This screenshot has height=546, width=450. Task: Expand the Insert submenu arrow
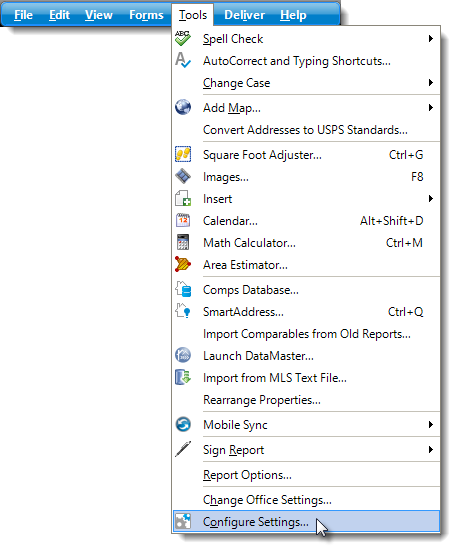[431, 198]
